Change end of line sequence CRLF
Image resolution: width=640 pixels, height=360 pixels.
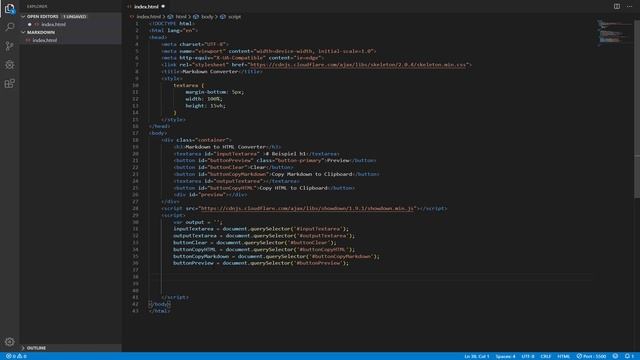point(546,356)
